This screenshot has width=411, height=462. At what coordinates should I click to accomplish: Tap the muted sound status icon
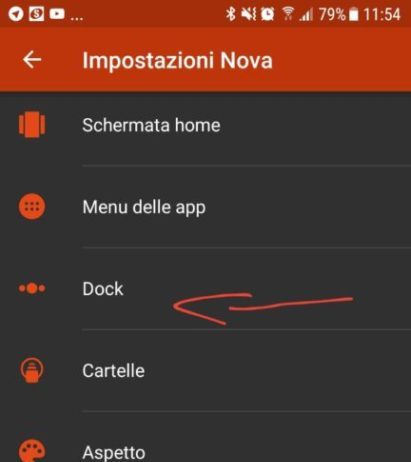coord(249,14)
